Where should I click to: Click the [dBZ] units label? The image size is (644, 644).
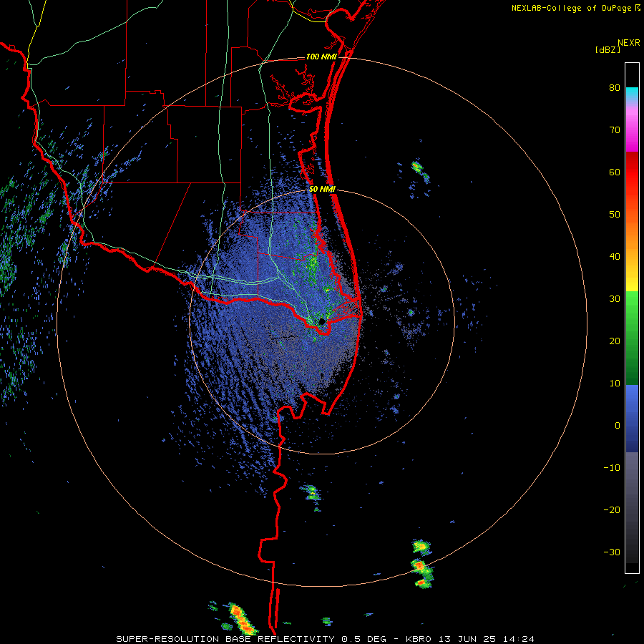click(608, 50)
